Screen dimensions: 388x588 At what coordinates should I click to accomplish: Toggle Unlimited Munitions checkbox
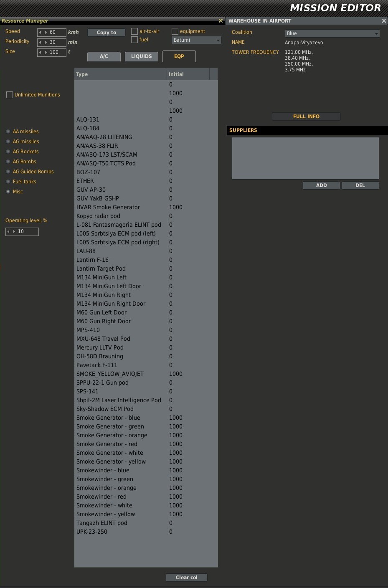click(x=10, y=95)
